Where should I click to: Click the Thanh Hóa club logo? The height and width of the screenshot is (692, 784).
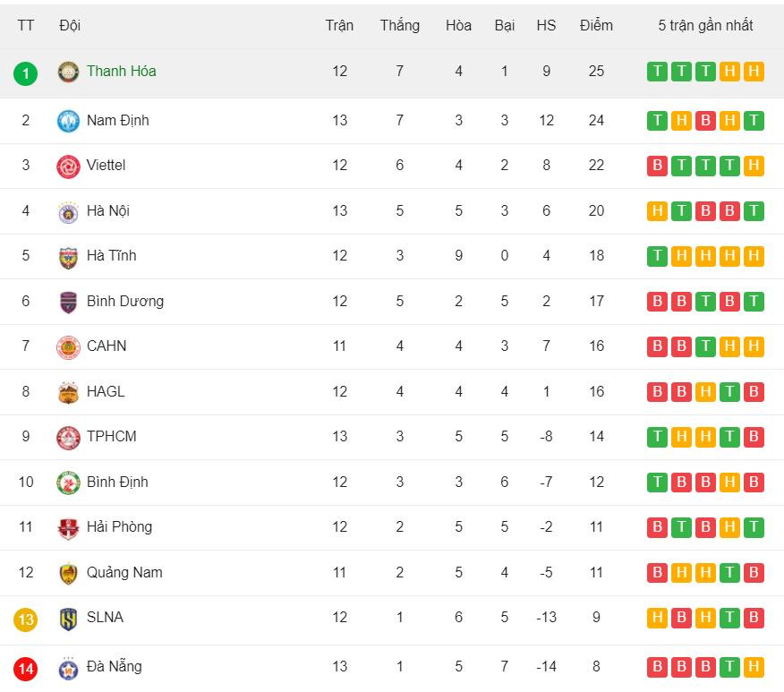[x=68, y=73]
